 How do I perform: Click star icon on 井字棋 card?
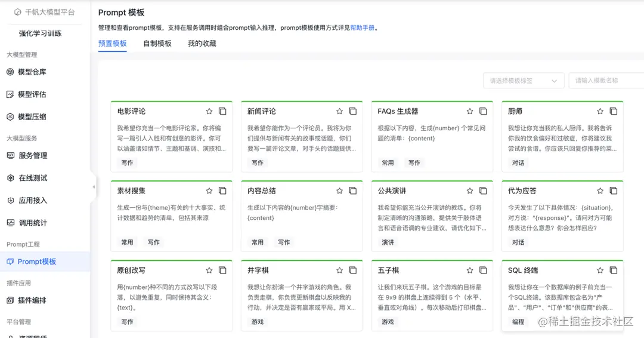pyautogui.click(x=339, y=270)
